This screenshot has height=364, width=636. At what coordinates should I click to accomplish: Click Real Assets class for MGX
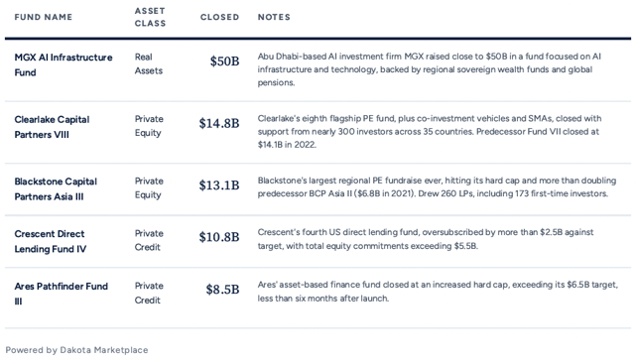coord(149,63)
